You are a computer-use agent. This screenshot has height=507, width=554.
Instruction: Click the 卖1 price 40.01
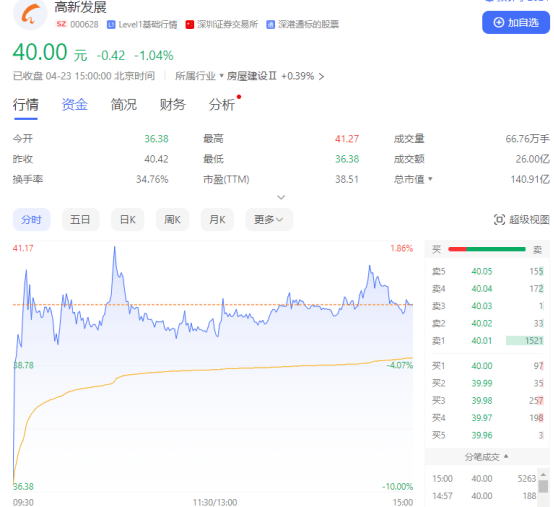pos(482,341)
